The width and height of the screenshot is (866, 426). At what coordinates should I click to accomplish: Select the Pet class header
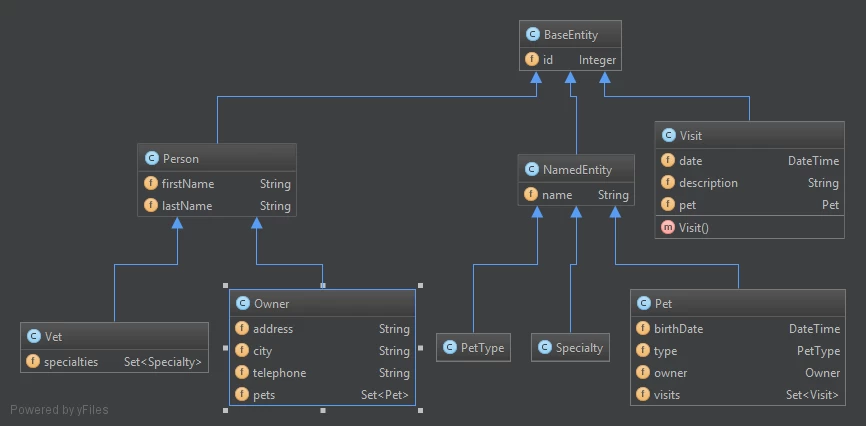pos(738,303)
